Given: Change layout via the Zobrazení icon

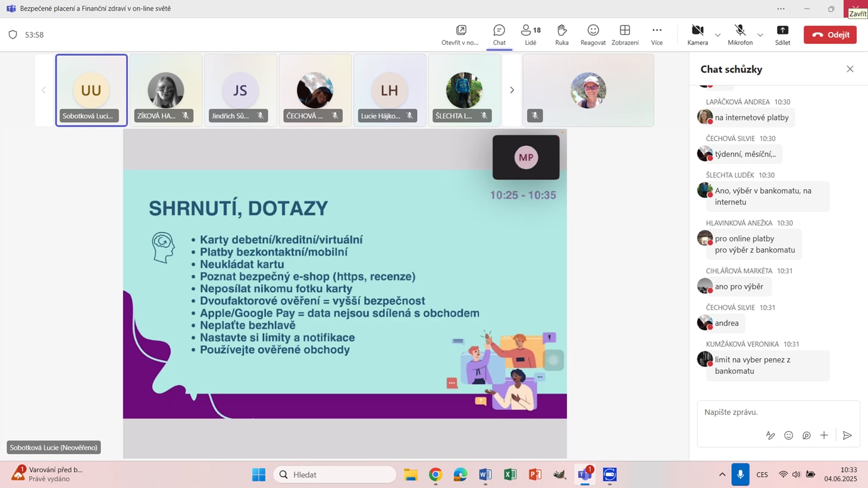Looking at the screenshot, I should pos(625,34).
